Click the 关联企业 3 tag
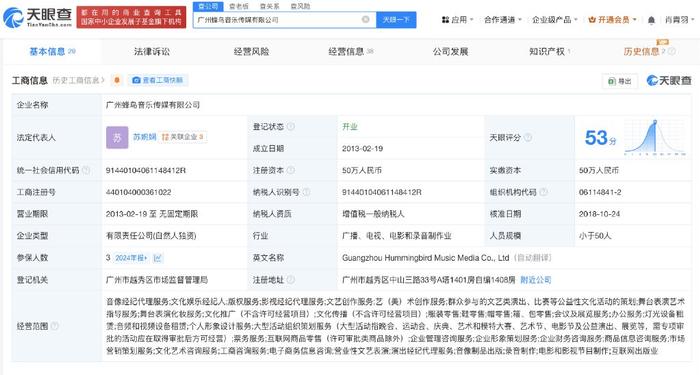 click(182, 137)
